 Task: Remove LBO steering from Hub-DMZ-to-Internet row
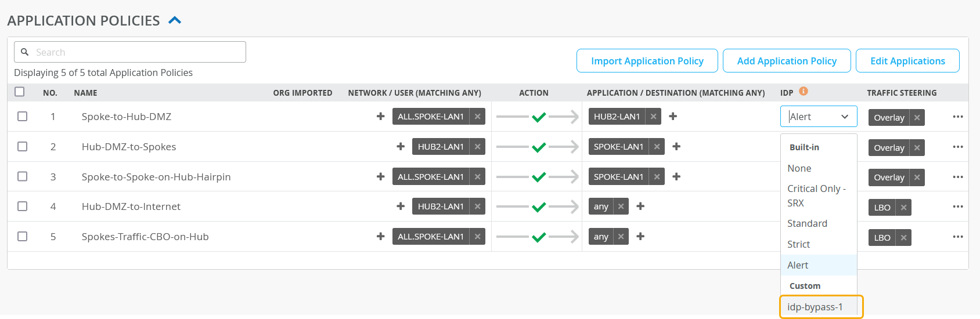point(903,208)
